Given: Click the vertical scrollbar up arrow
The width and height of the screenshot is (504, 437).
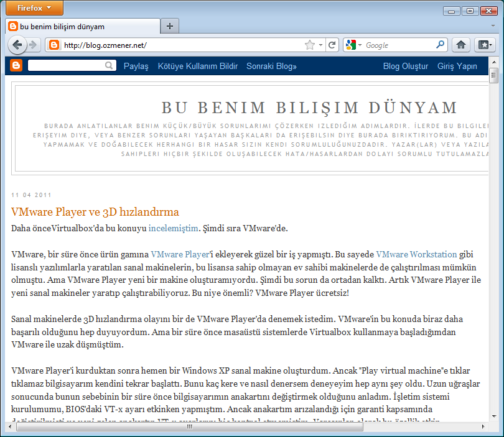Looking at the screenshot, I should point(494,62).
